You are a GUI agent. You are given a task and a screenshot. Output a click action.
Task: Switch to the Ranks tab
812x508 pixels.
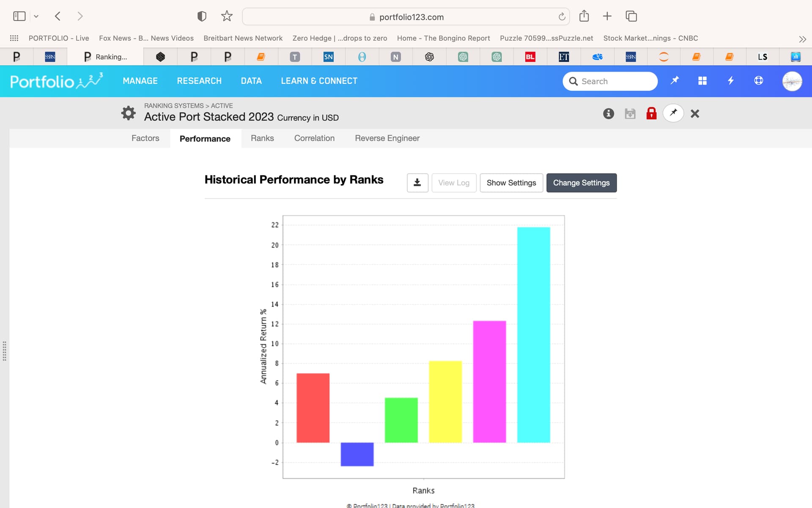pos(262,138)
